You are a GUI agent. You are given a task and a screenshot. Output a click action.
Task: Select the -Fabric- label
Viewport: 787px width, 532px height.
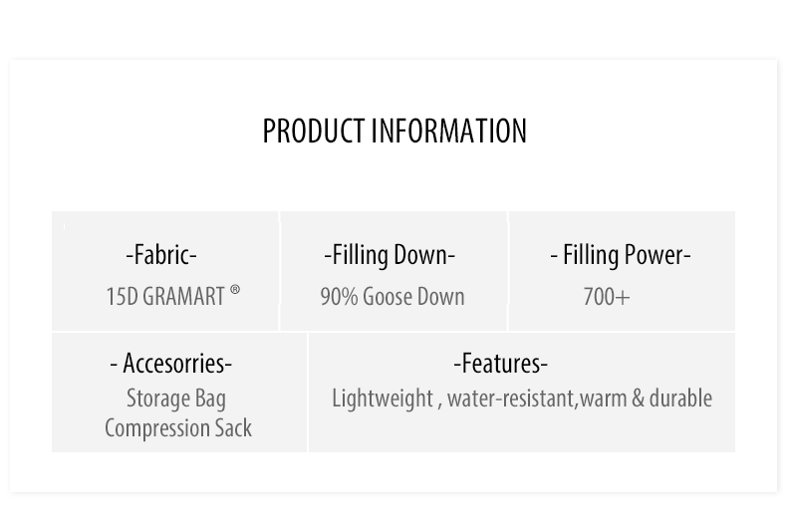pyautogui.click(x=161, y=254)
